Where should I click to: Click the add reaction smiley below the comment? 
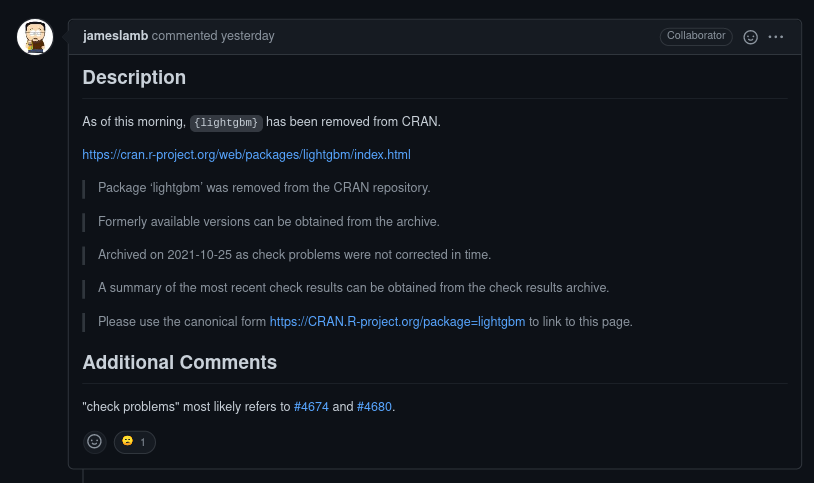(x=95, y=441)
